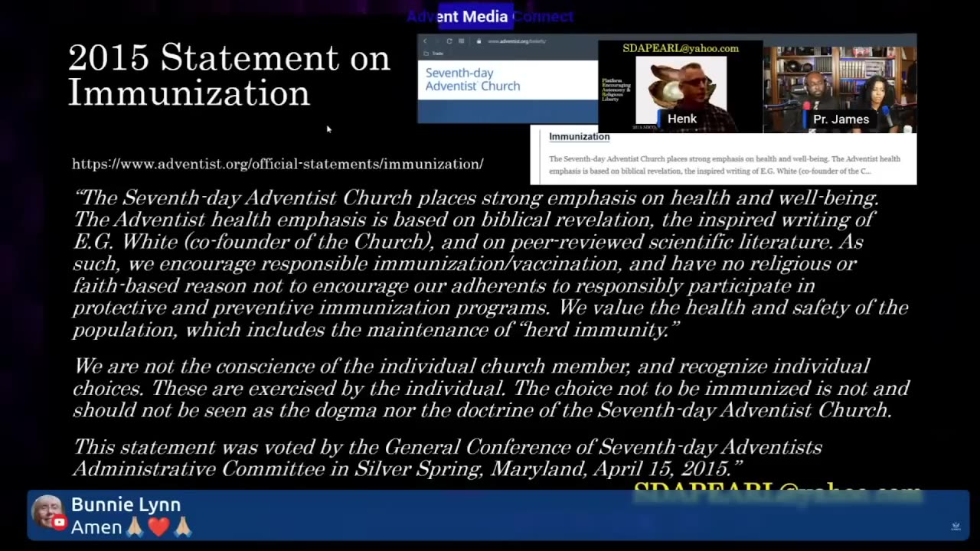Click the Advent Media Connect title

click(490, 16)
